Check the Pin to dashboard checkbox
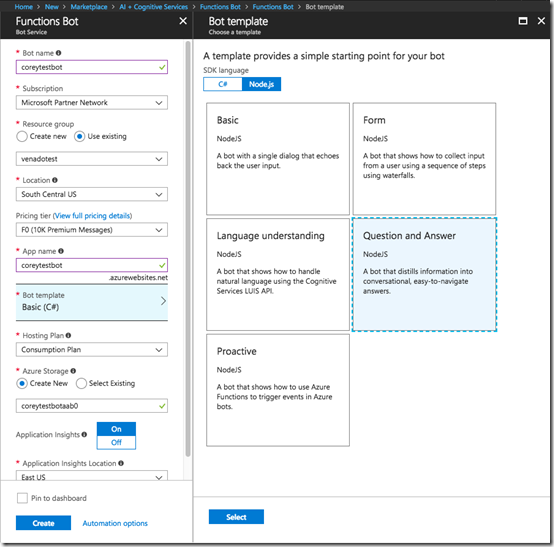Viewport: 554px width, 547px height. click(x=22, y=498)
